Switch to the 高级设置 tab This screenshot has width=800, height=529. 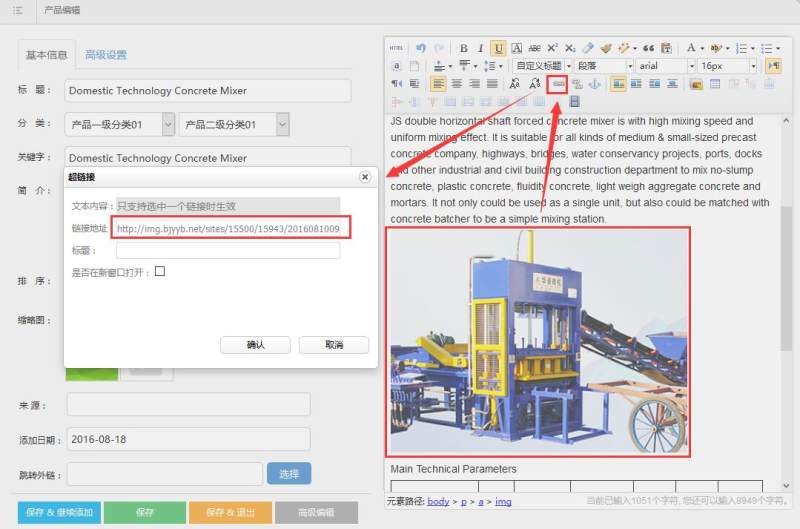[106, 55]
